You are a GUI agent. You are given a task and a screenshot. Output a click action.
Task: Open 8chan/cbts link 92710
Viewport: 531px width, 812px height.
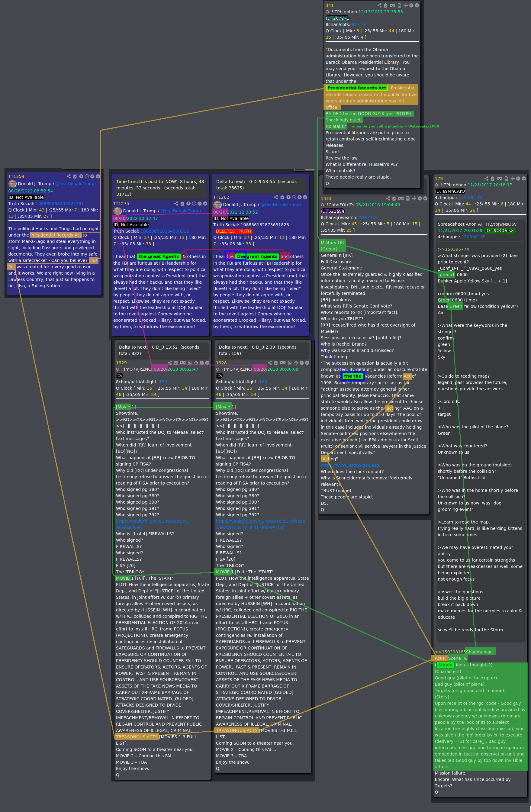coord(358,24)
